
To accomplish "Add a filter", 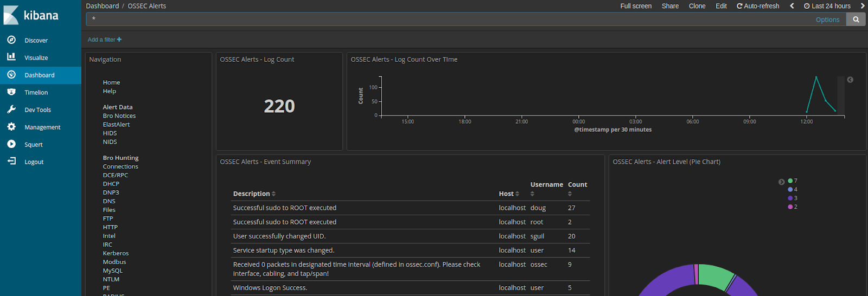I will point(105,40).
